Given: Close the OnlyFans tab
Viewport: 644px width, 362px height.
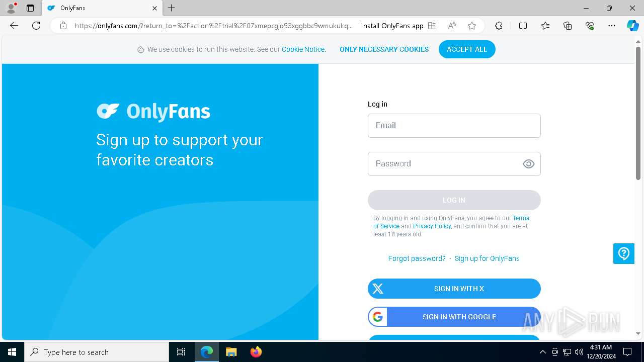Looking at the screenshot, I should click(x=154, y=8).
